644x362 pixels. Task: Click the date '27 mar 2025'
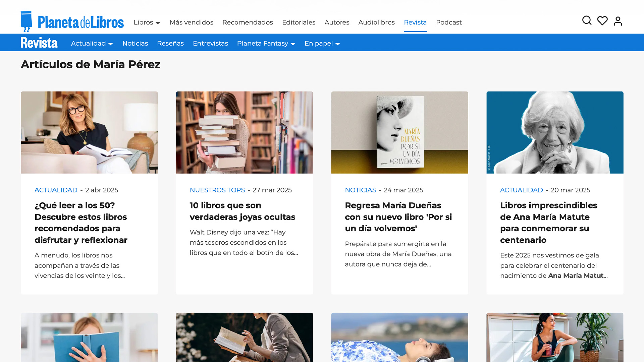click(272, 190)
